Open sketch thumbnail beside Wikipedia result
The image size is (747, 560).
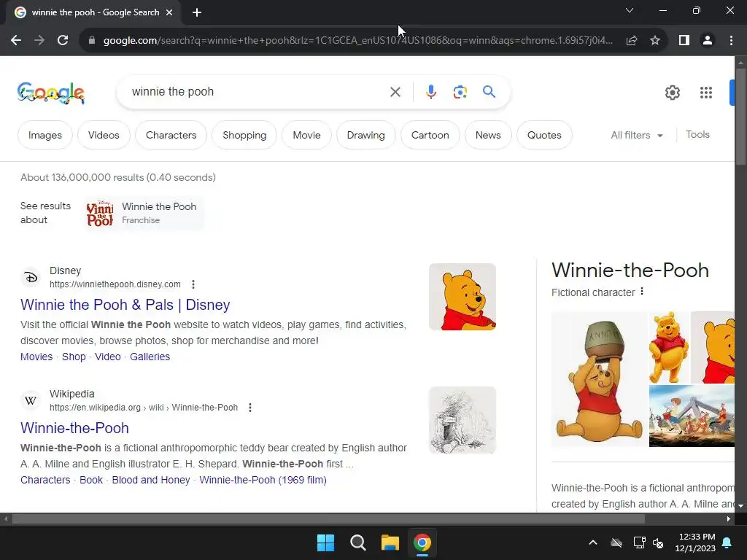pos(462,420)
